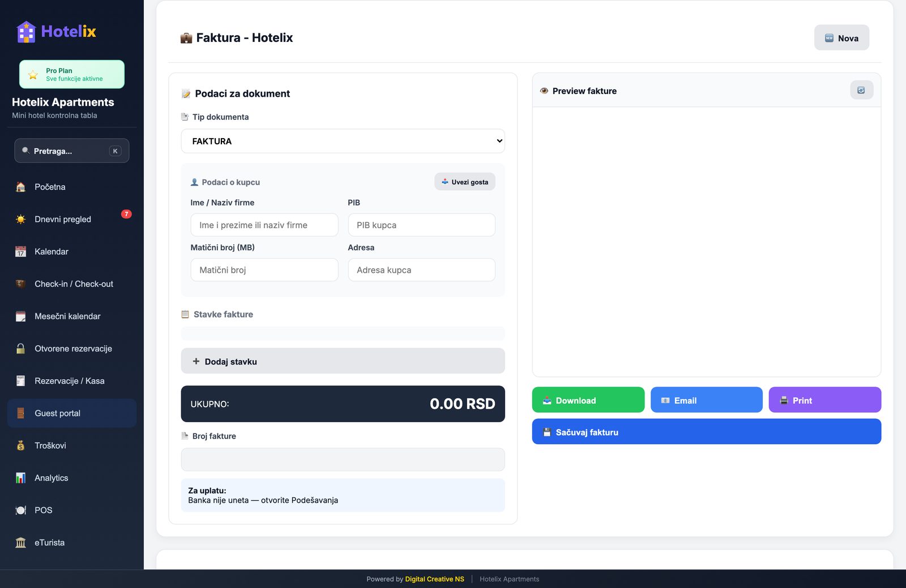Click the magnifier icon in search box
The image size is (906, 588).
25,151
